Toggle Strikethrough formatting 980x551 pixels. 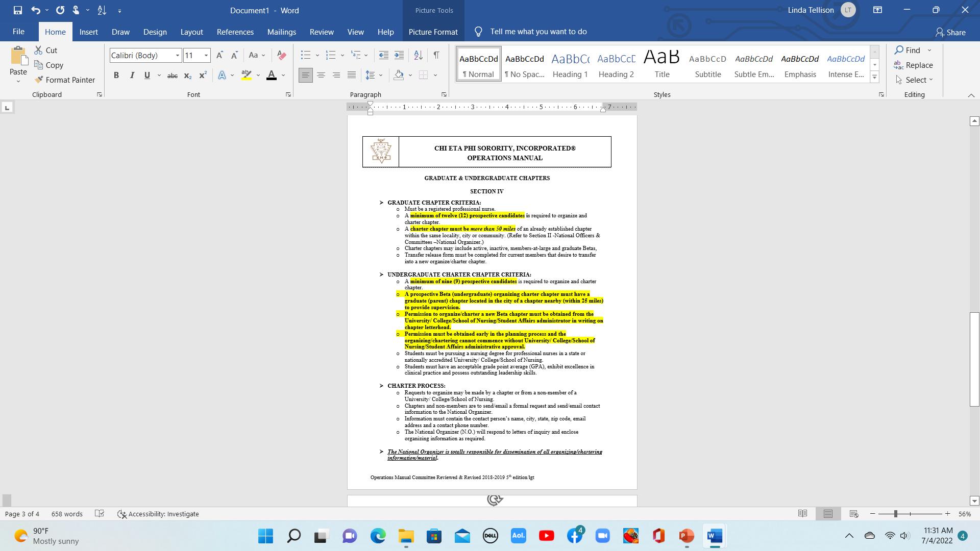click(173, 76)
